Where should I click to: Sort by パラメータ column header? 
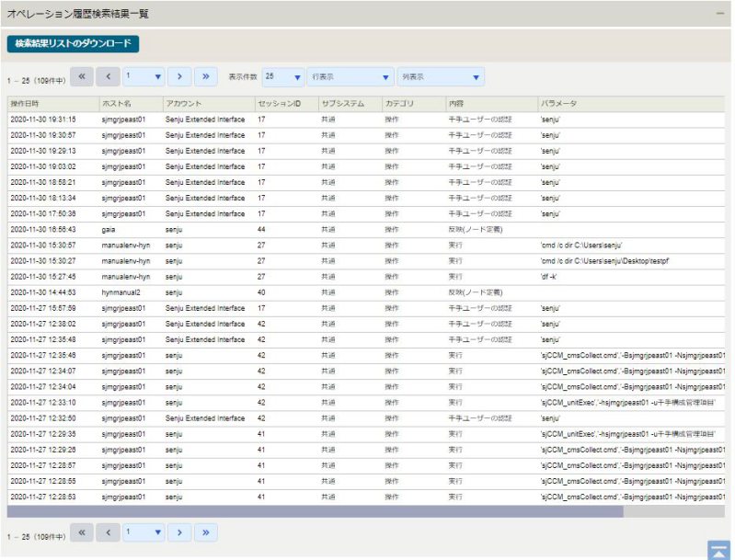coord(631,104)
